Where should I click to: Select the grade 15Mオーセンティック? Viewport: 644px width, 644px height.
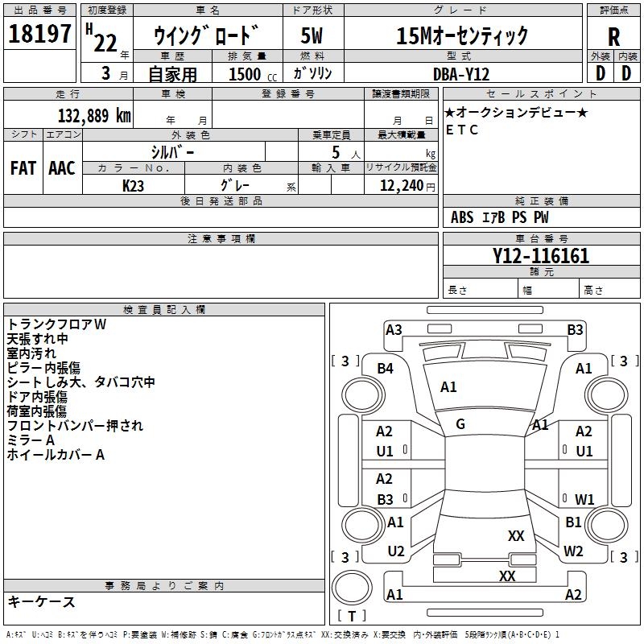[462, 35]
